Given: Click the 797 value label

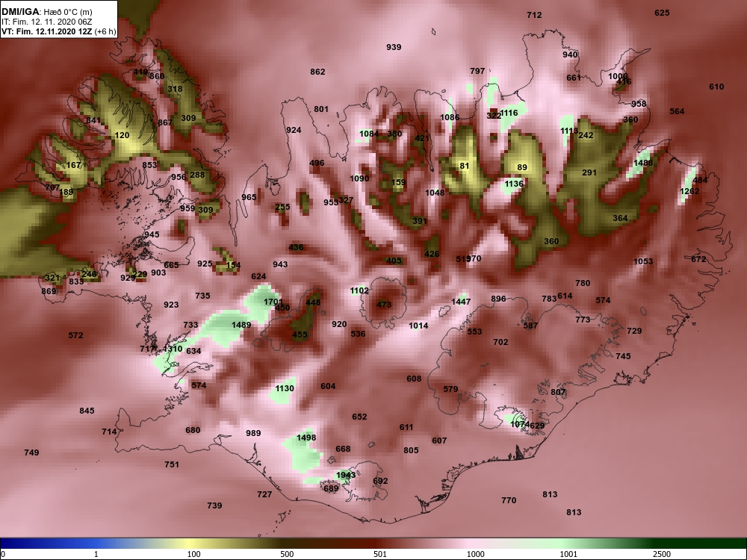Looking at the screenshot, I should coord(477,71).
